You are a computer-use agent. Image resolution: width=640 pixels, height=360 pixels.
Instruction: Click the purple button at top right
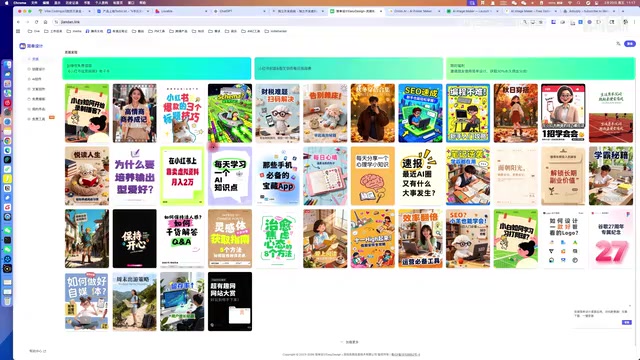630,44
